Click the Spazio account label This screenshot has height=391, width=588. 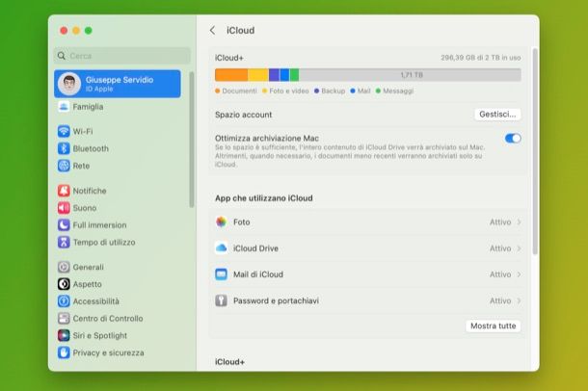(x=243, y=115)
